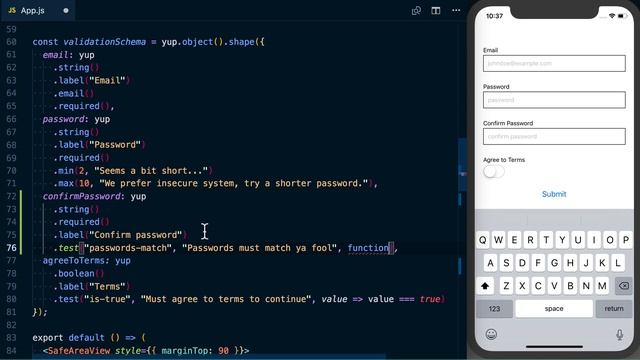Click the unsaved dot on App.js tab

pyautogui.click(x=66, y=11)
